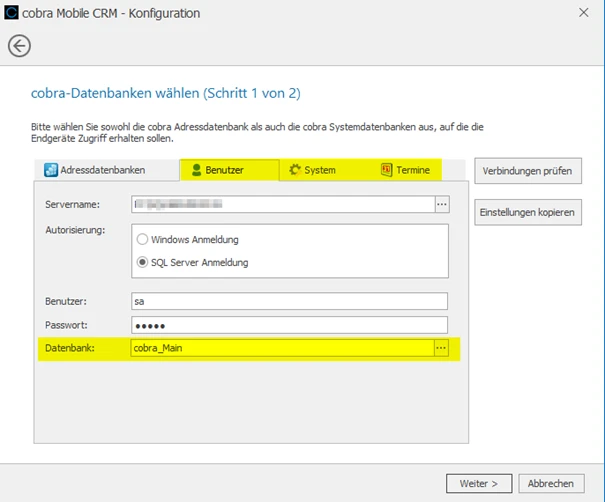605x502 pixels.
Task: Open the System tab
Action: pyautogui.click(x=313, y=170)
